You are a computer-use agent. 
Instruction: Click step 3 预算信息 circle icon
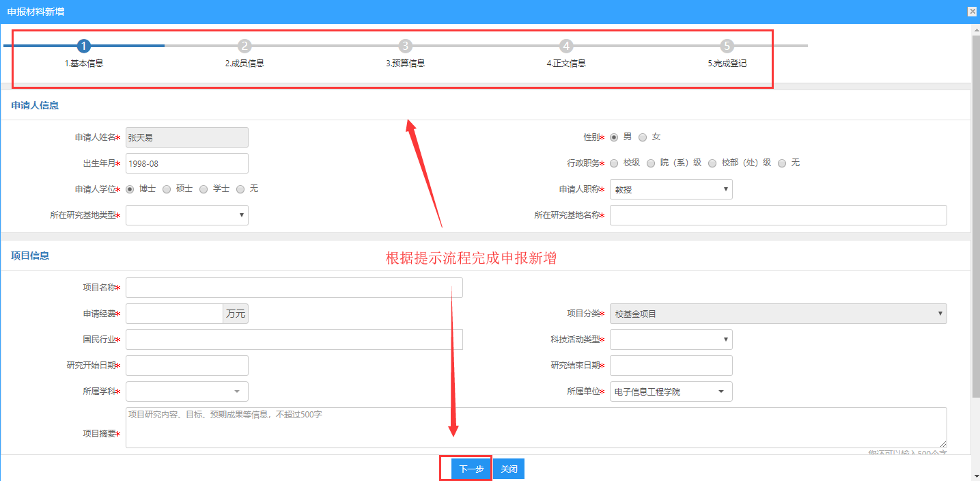click(x=406, y=46)
